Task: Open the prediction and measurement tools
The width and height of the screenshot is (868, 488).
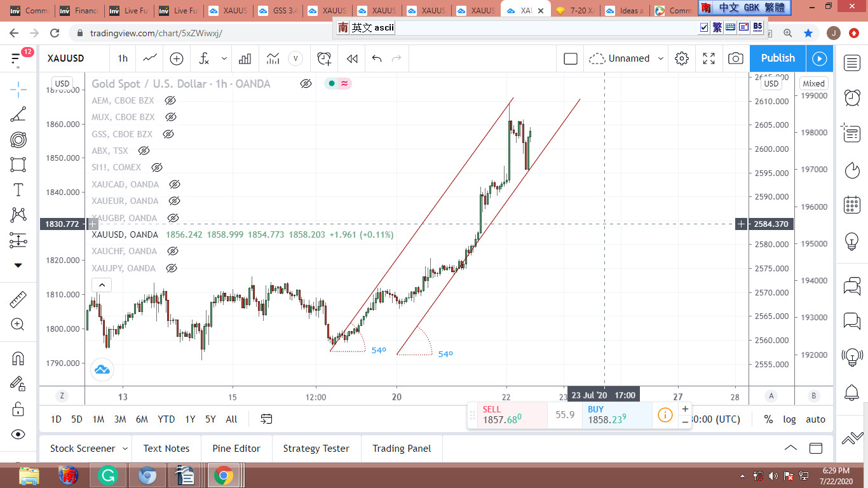Action: coord(18,240)
